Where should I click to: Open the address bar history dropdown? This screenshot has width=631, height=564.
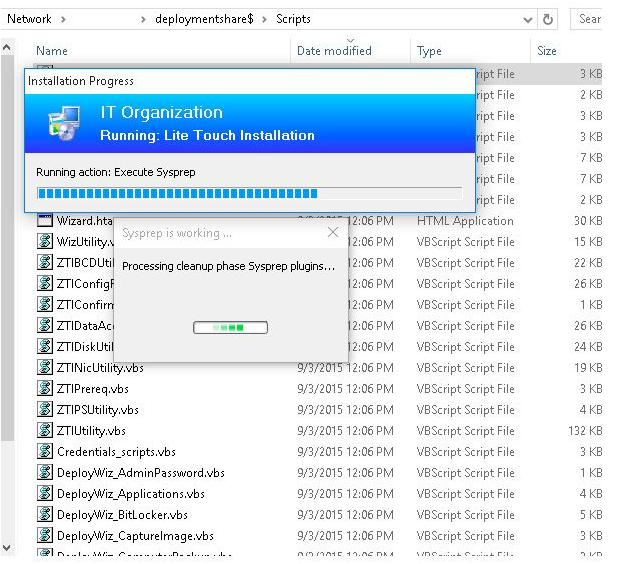[x=528, y=19]
